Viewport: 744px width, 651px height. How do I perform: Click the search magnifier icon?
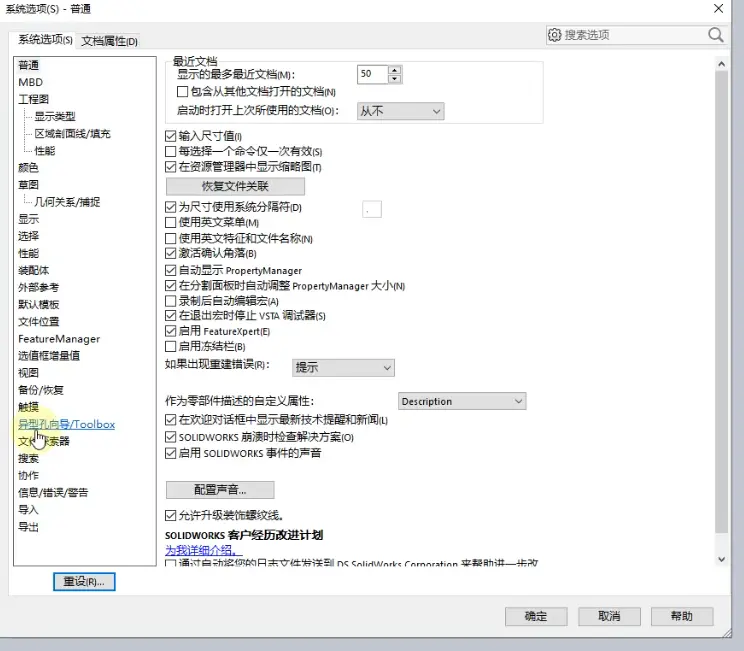pyautogui.click(x=716, y=35)
